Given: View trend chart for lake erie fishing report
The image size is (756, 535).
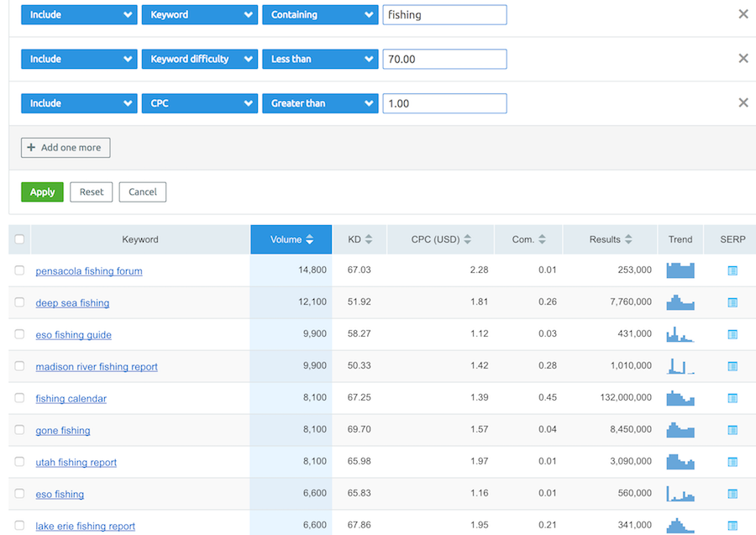Looking at the screenshot, I should coord(680,526).
